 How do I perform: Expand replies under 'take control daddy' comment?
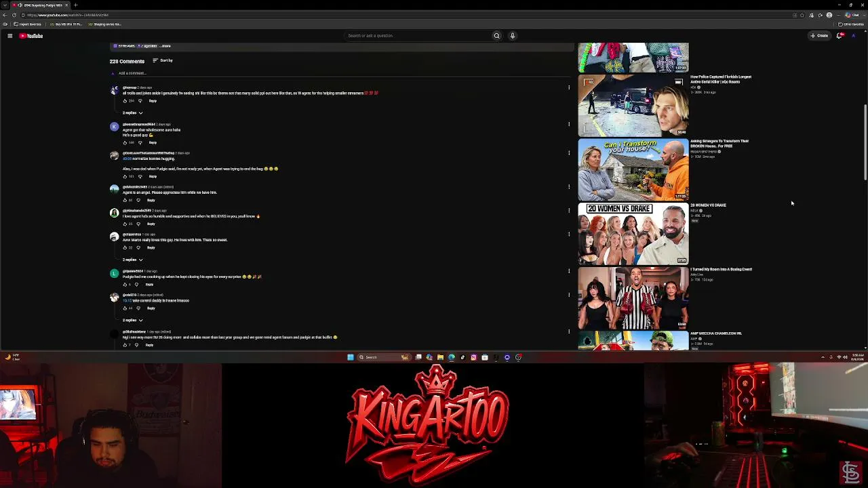point(133,320)
